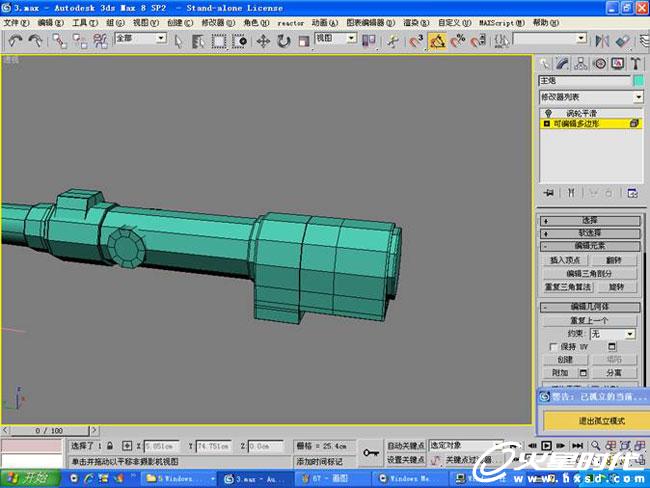Click the 翻转 button

614,260
